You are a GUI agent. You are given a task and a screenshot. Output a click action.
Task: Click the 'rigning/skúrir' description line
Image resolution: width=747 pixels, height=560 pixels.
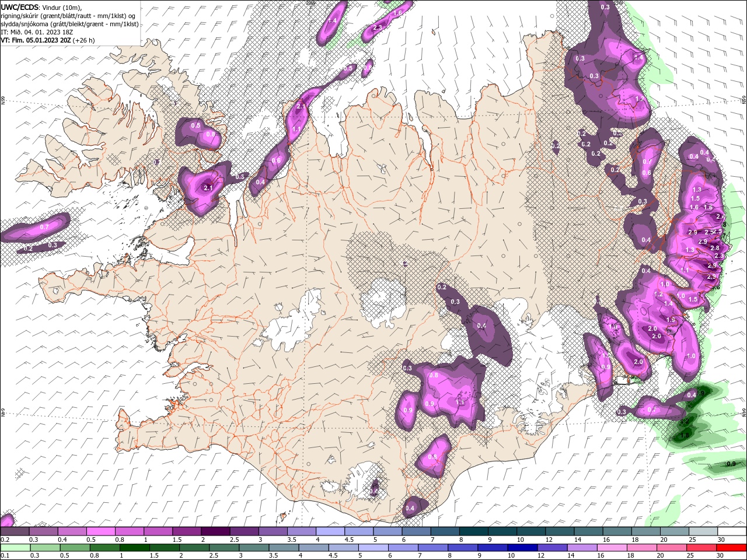tap(68, 16)
